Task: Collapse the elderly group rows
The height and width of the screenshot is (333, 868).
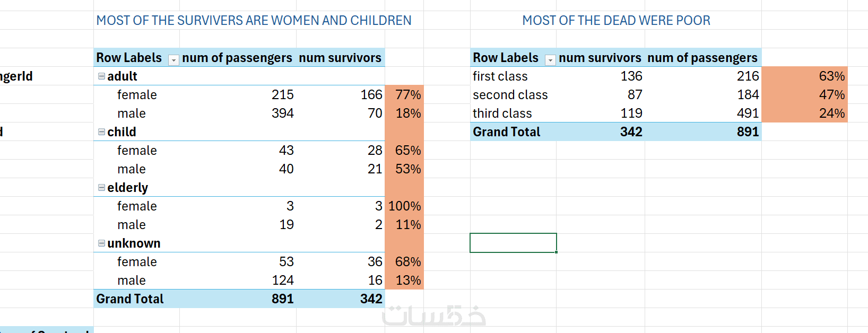Action: tap(101, 188)
